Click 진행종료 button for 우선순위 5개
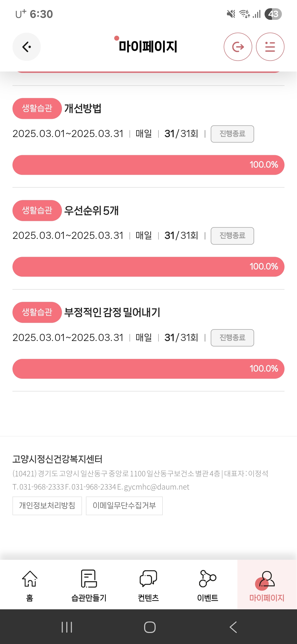297x644 pixels. (232, 236)
